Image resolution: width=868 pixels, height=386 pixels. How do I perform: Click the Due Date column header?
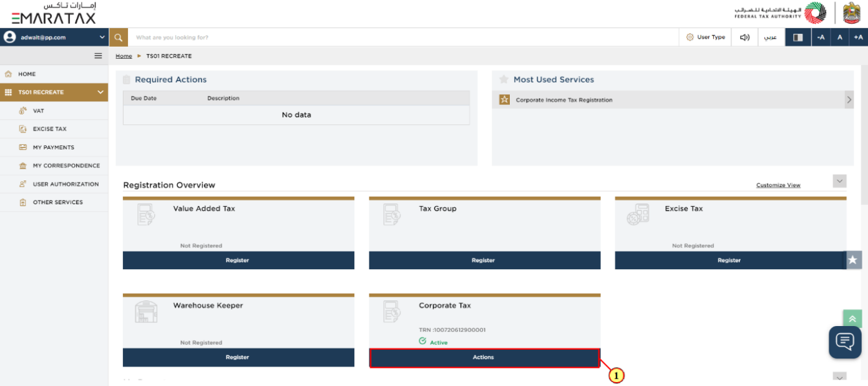click(x=144, y=98)
